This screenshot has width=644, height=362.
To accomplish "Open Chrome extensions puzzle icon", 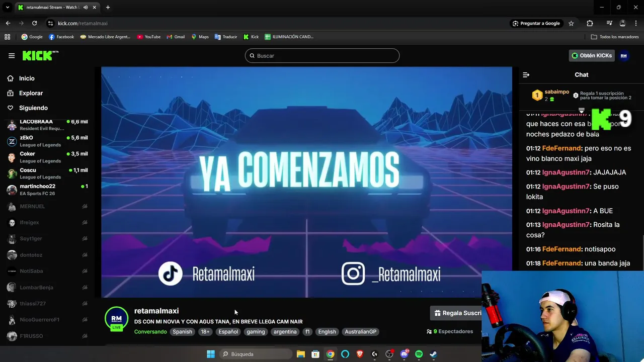I will point(590,23).
